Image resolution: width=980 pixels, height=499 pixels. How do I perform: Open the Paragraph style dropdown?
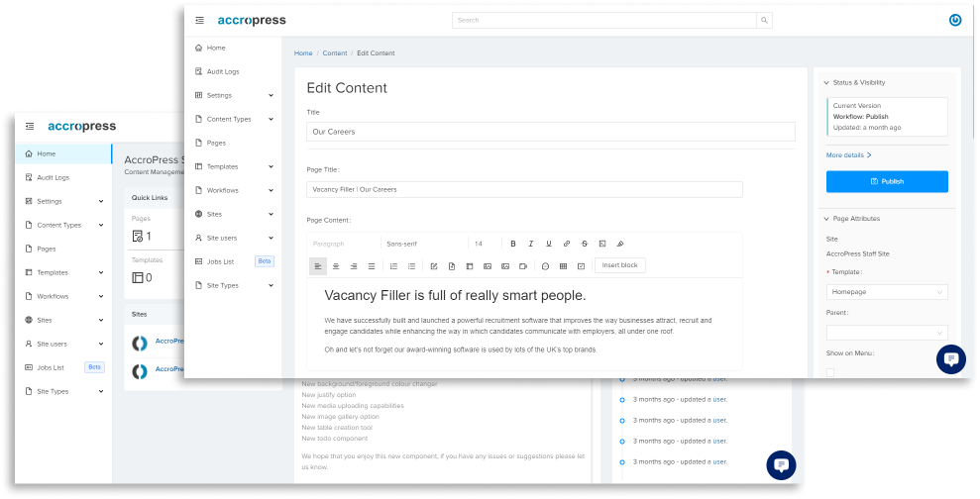(x=344, y=244)
